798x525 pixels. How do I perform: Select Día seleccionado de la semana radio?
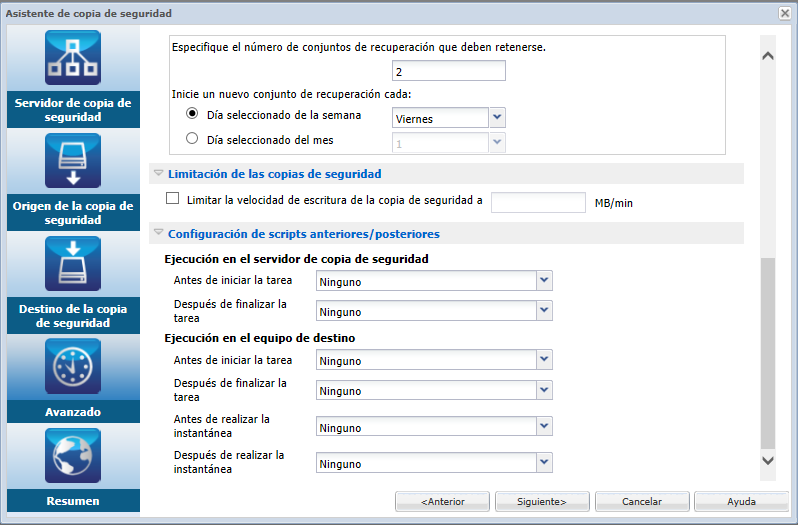point(192,113)
